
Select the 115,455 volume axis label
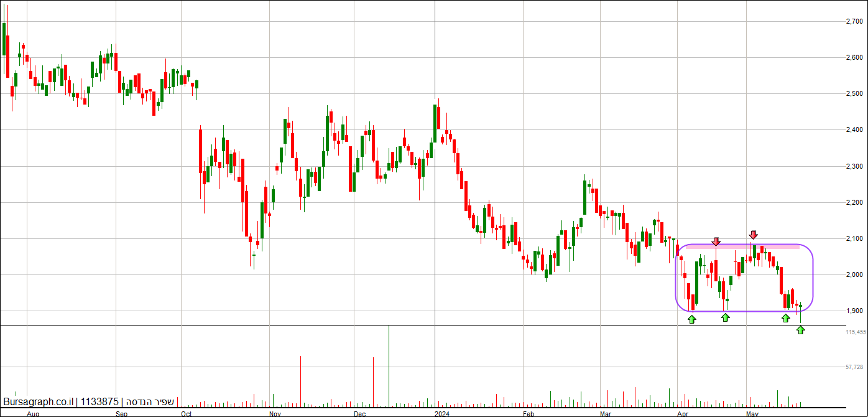(856, 333)
